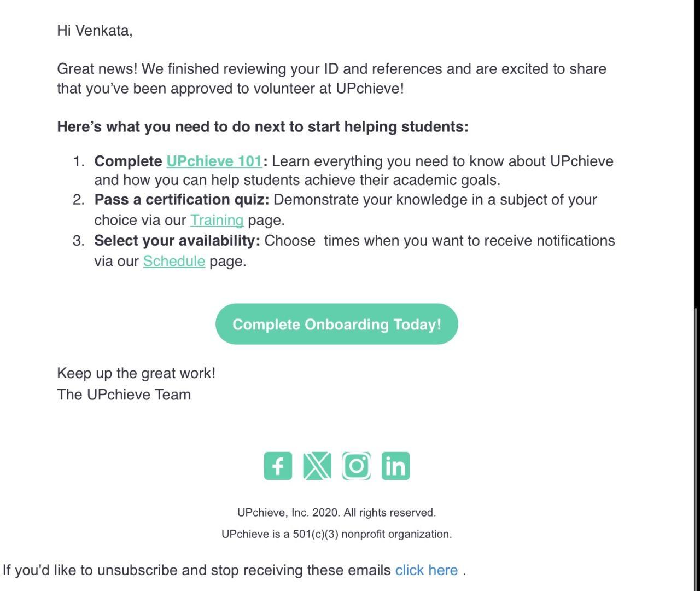
Task: Visit the LinkedIn social icon
Action: click(395, 466)
